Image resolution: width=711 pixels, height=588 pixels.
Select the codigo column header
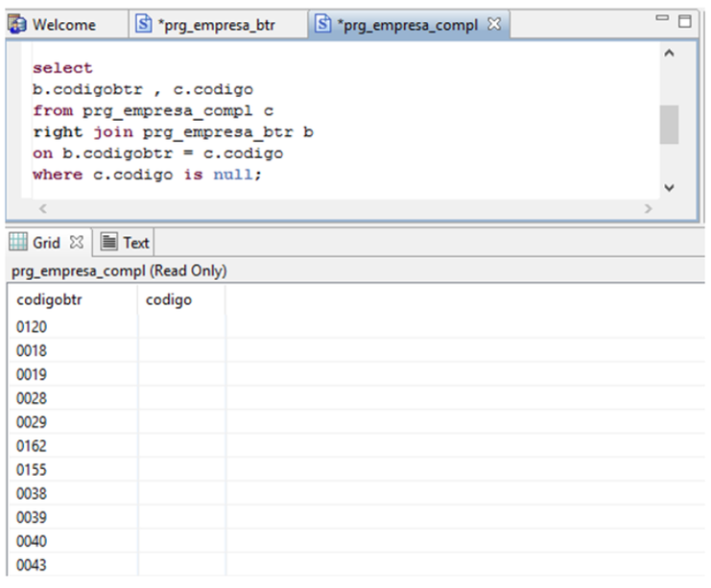pos(169,300)
